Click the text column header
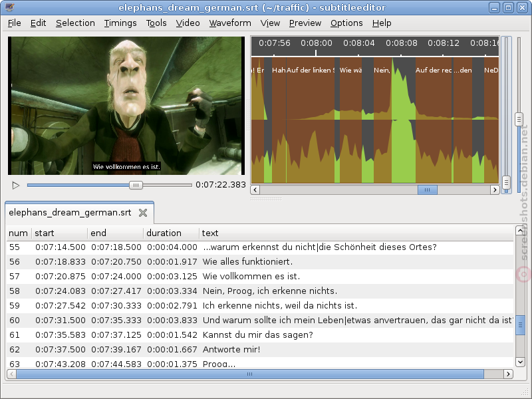Image resolution: width=532 pixels, height=399 pixels. 356,233
